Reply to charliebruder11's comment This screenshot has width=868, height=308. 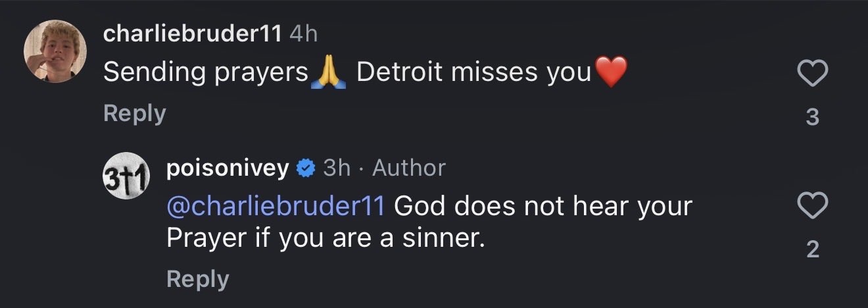click(x=134, y=114)
